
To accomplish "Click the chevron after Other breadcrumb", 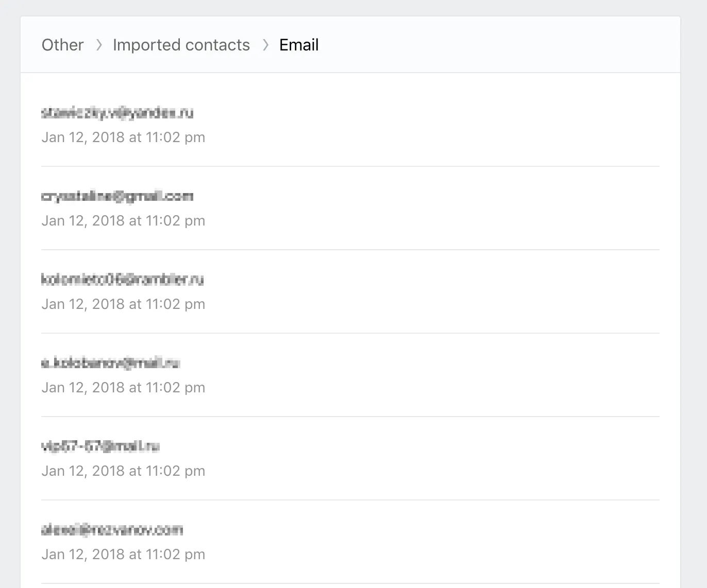I will [x=99, y=45].
